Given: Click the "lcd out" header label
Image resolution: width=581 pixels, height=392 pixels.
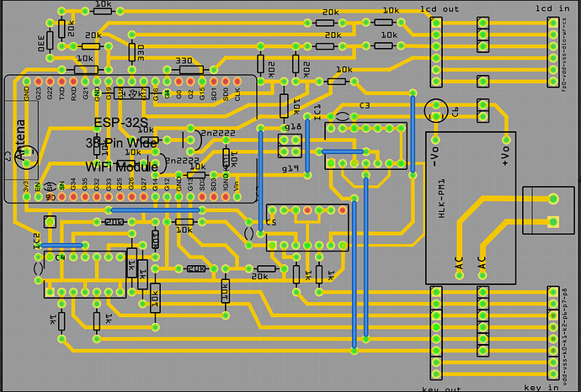Looking at the screenshot, I should pos(440,9).
